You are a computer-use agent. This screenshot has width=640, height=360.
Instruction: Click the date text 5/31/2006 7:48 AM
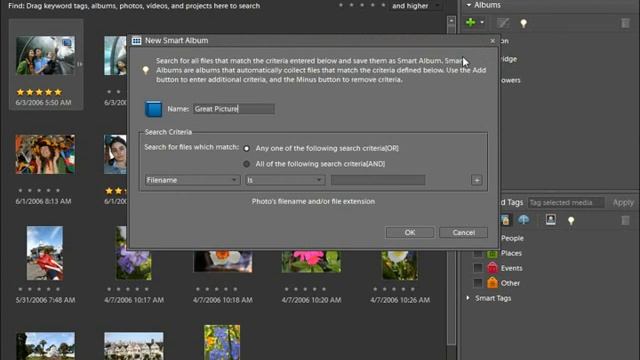(x=45, y=300)
